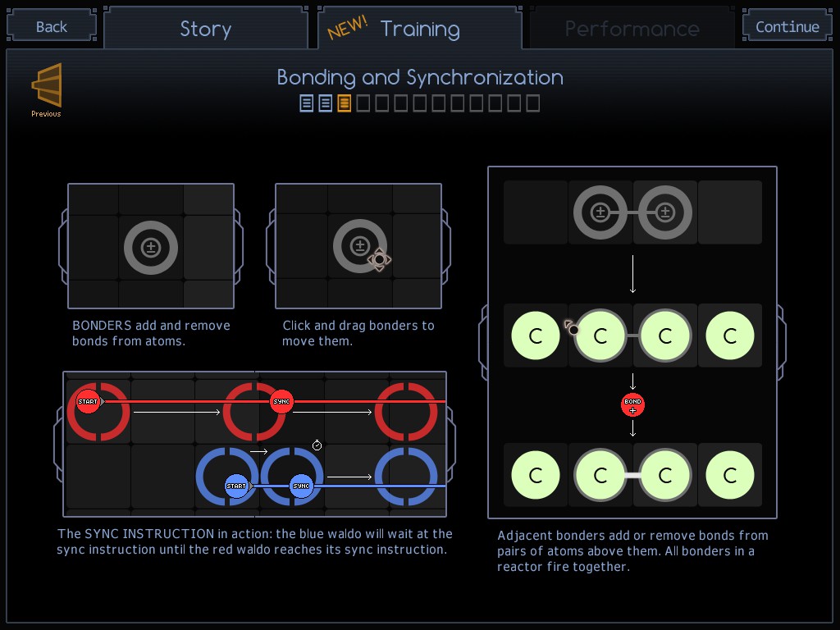Click the stopwatch icon above the blue waldo
The width and height of the screenshot is (840, 630).
(317, 445)
